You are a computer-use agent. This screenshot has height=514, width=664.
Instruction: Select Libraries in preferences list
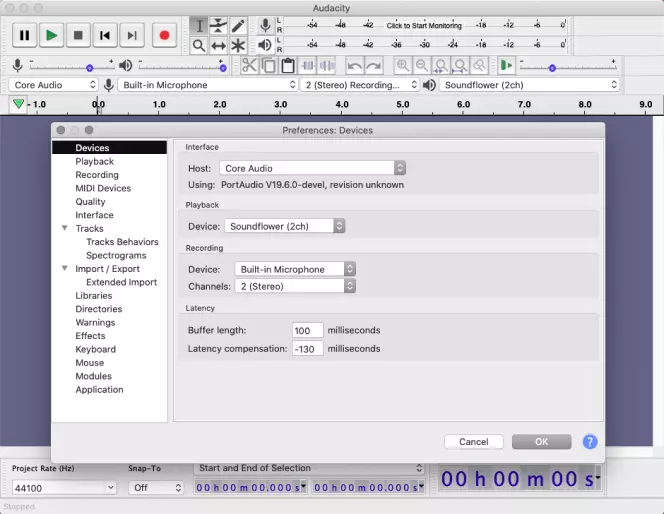[x=94, y=296]
